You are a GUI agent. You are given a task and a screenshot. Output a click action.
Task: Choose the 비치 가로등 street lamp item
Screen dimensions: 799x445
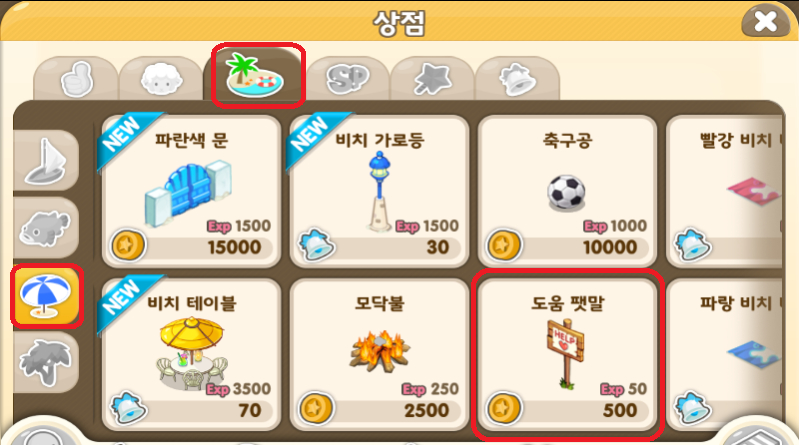pos(379,191)
